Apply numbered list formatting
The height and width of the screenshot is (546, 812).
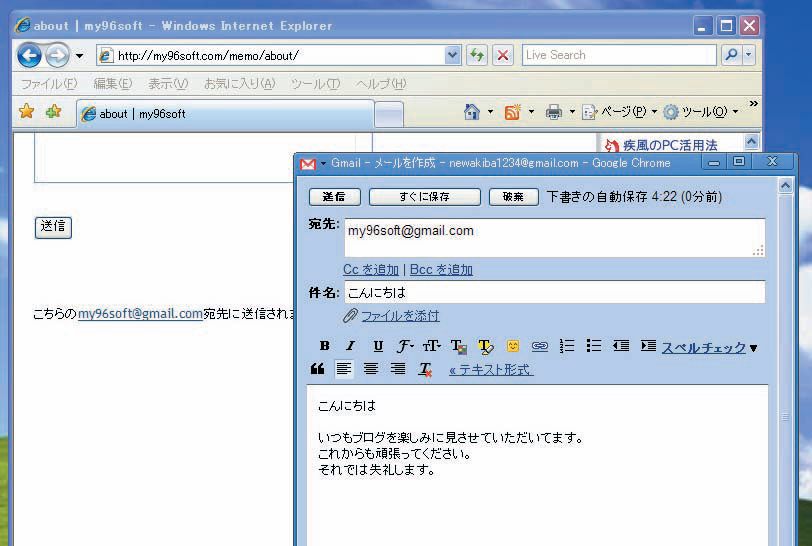(x=567, y=346)
